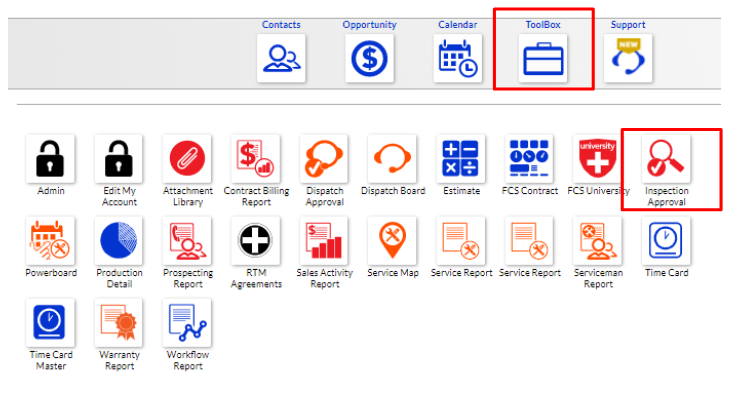
Task: Launch the Contract Billing Report icon
Action: pyautogui.click(x=255, y=159)
